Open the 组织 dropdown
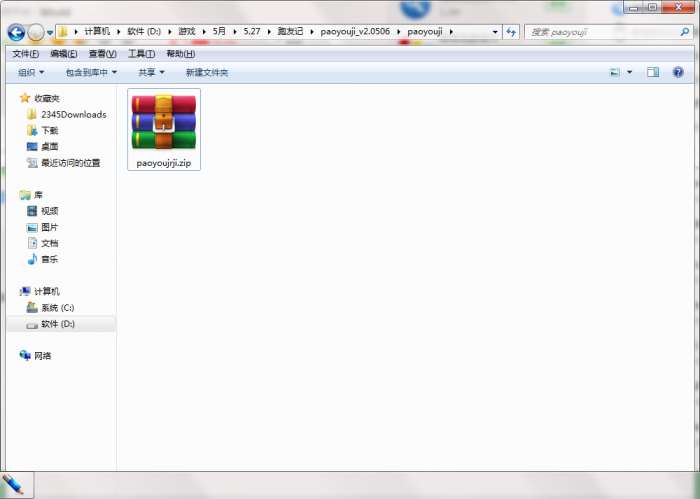Viewport: 700px width, 499px height. click(x=31, y=72)
